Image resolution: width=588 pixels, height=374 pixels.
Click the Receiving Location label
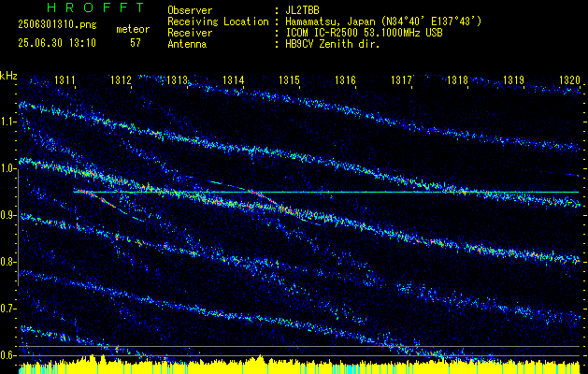point(218,22)
